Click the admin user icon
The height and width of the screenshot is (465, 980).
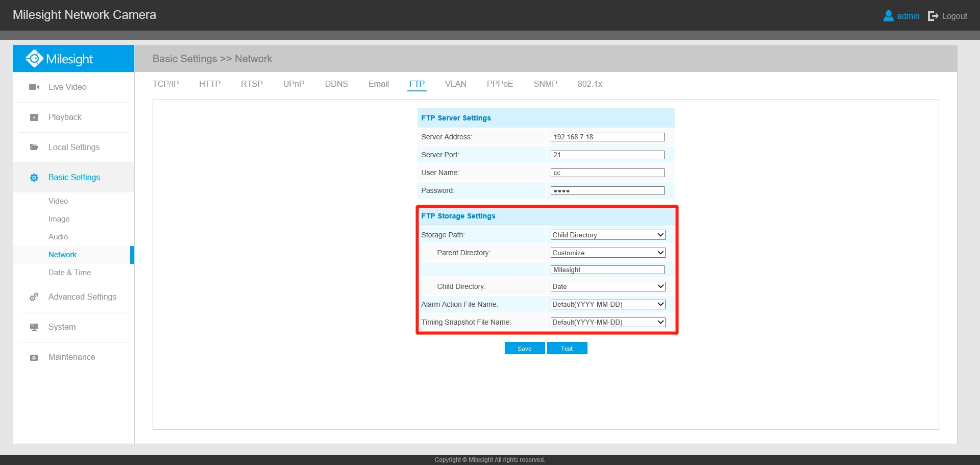(x=888, y=16)
